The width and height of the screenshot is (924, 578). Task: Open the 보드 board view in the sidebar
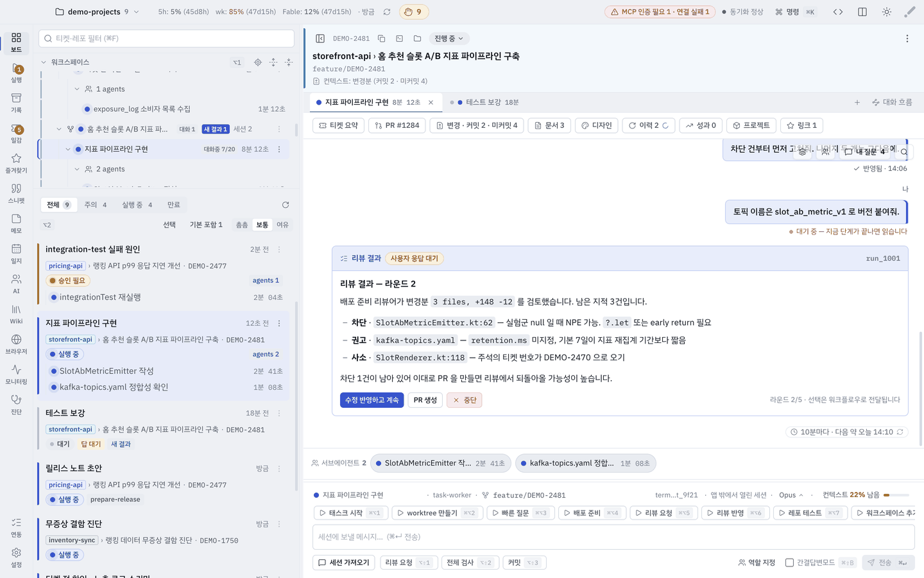click(16, 42)
